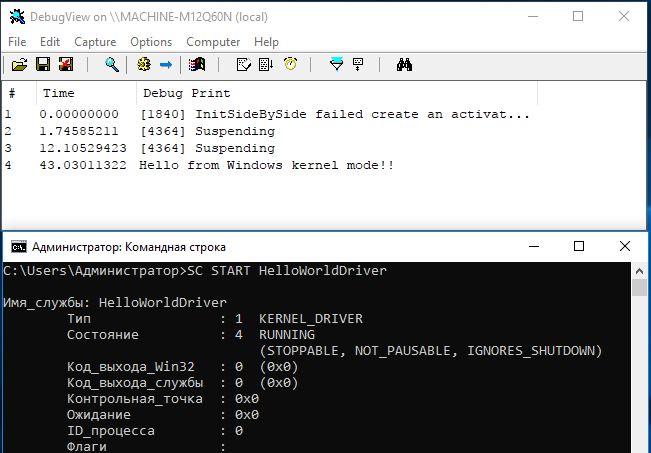This screenshot has width=651, height=453.
Task: Click the # column header
Action: (20, 93)
